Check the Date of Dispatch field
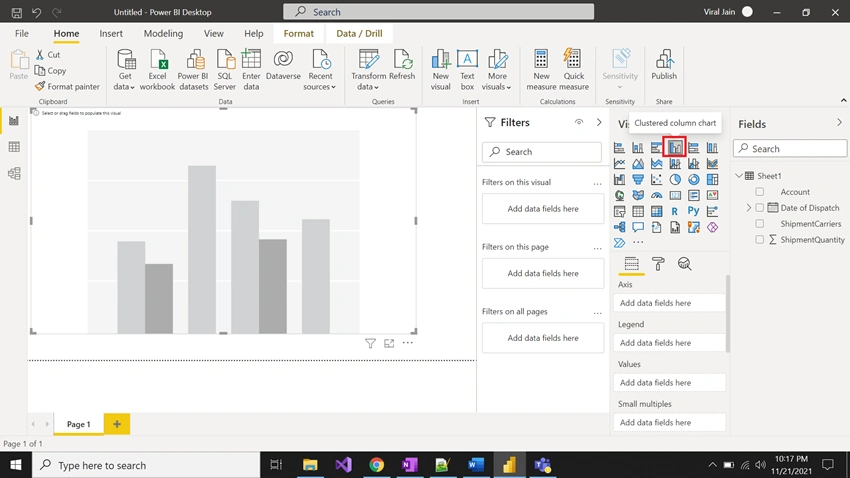 tap(759, 208)
